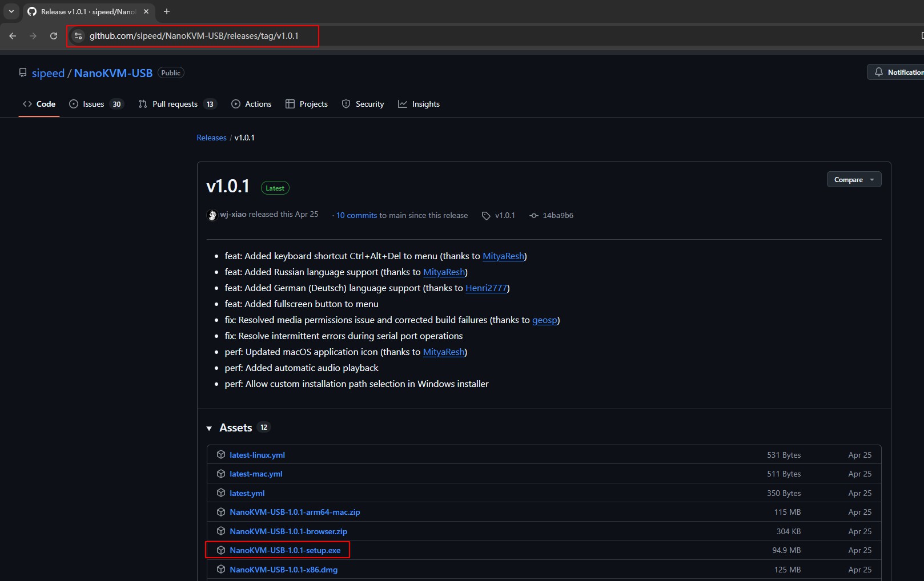Download latest-linux.yml asset
This screenshot has width=924, height=581.
coord(257,455)
